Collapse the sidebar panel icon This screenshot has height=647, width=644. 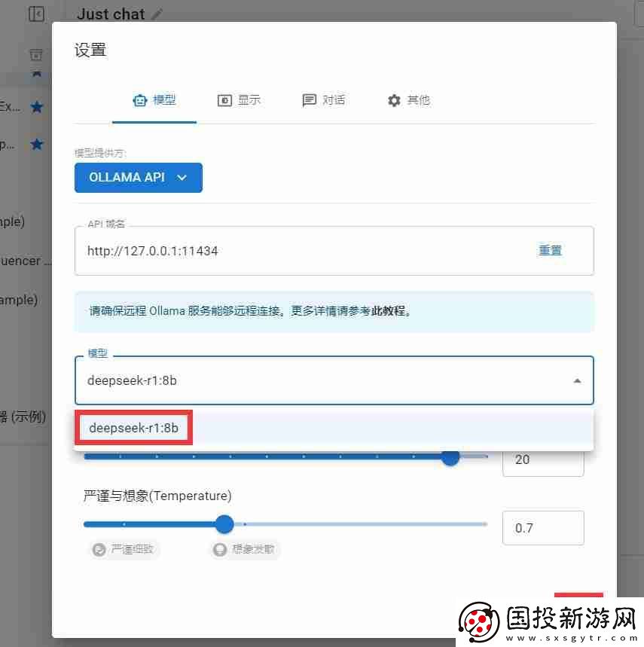tap(36, 14)
